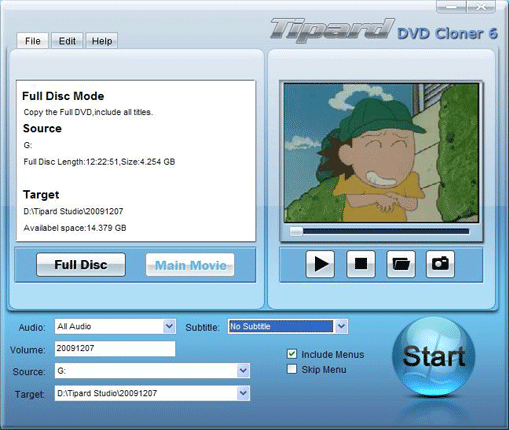This screenshot has width=509, height=430.
Task: Minimize the DVD Cloner window
Action: coord(451,7)
